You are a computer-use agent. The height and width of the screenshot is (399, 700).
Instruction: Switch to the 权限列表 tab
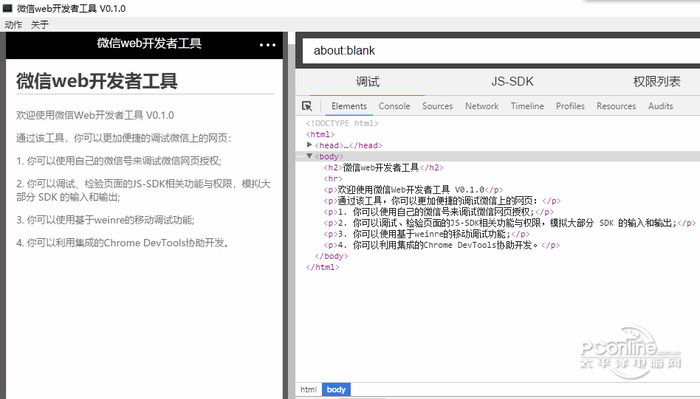click(656, 82)
